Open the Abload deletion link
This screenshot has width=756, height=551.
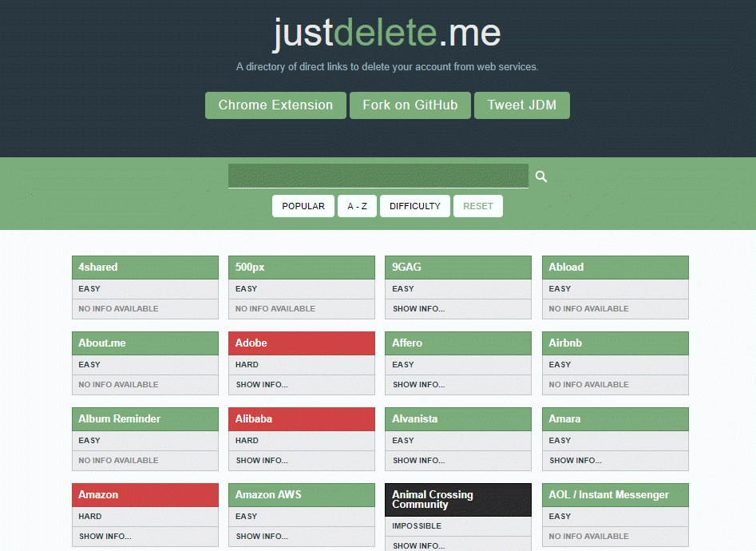click(615, 268)
